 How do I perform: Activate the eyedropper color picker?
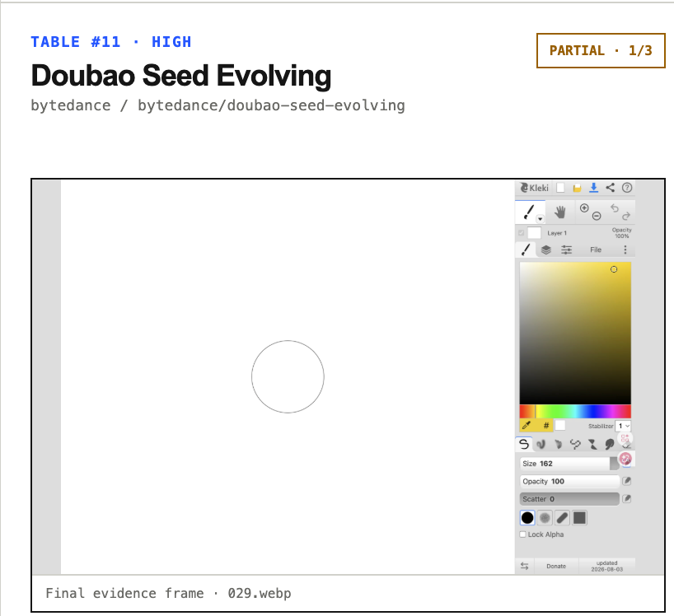[527, 425]
